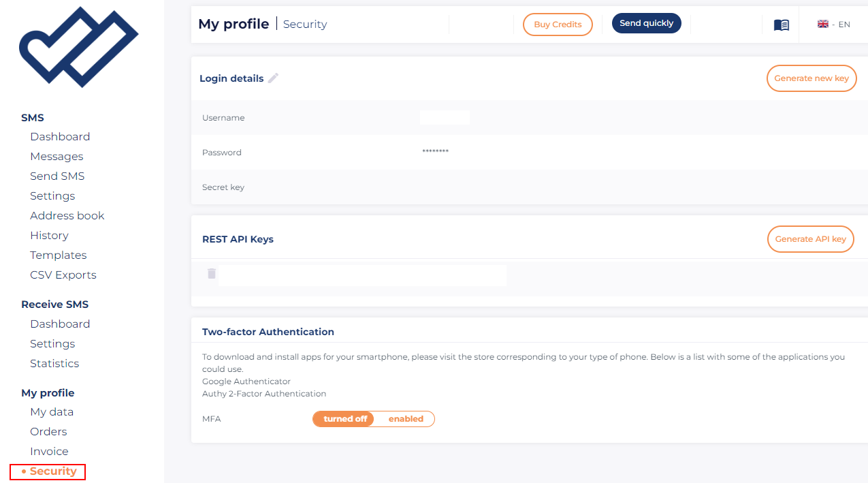Switch MFA to enabled
Viewport: 868px width, 483px height.
406,419
